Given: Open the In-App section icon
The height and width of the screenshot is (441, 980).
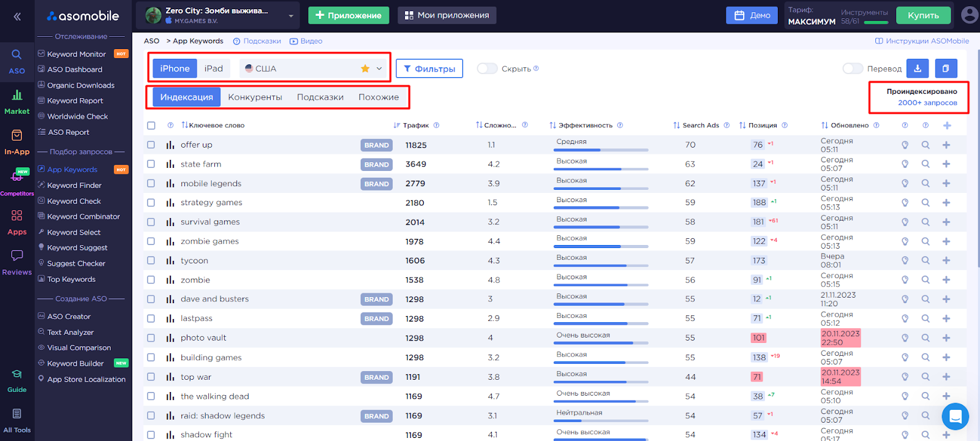Looking at the screenshot, I should coord(17,135).
